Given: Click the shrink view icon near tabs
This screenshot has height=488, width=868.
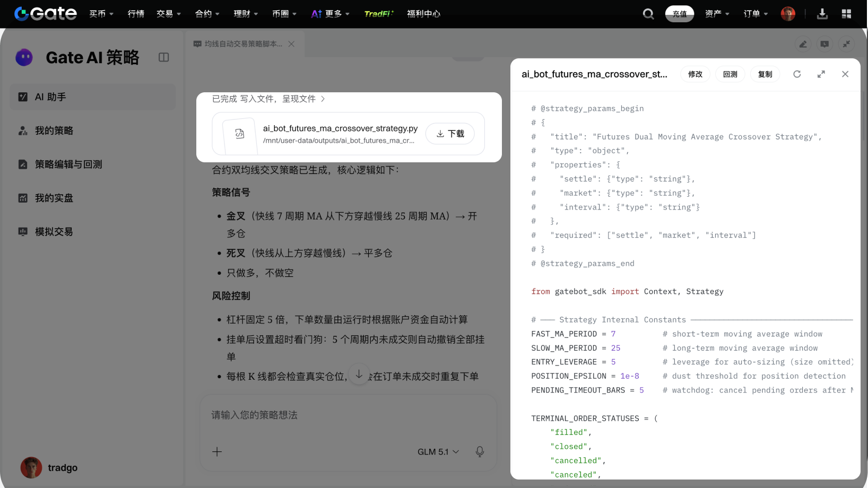Looking at the screenshot, I should 846,44.
